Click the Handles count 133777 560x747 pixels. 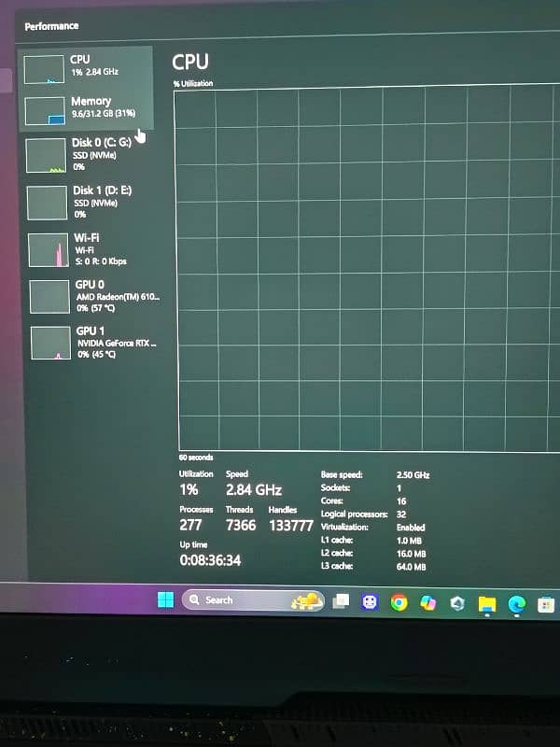tap(291, 526)
